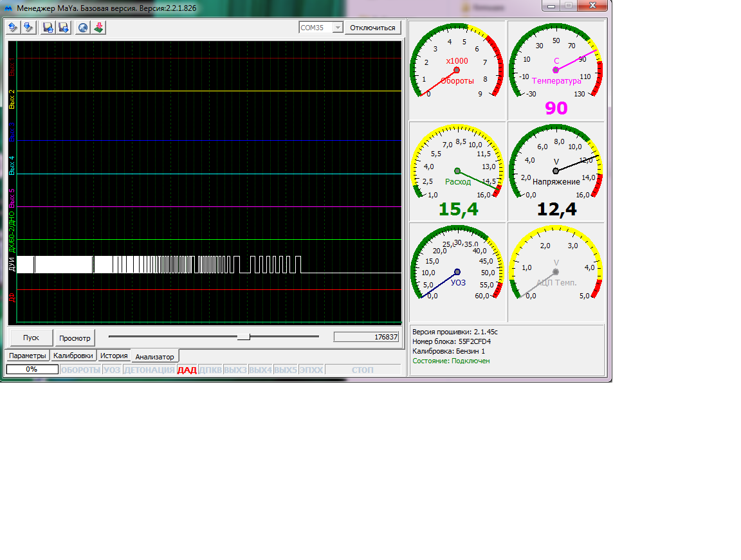Click the ВЫХ4 status indicator
Viewport: 741px width, 560px height.
point(261,370)
